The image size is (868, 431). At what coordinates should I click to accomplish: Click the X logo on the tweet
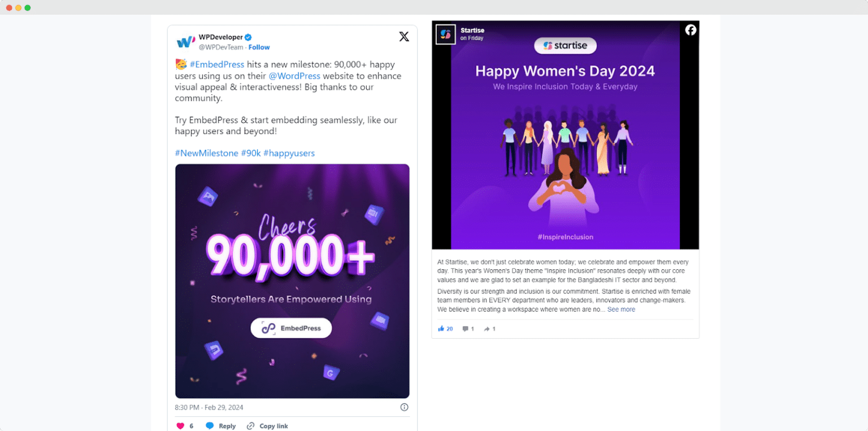[x=404, y=37]
